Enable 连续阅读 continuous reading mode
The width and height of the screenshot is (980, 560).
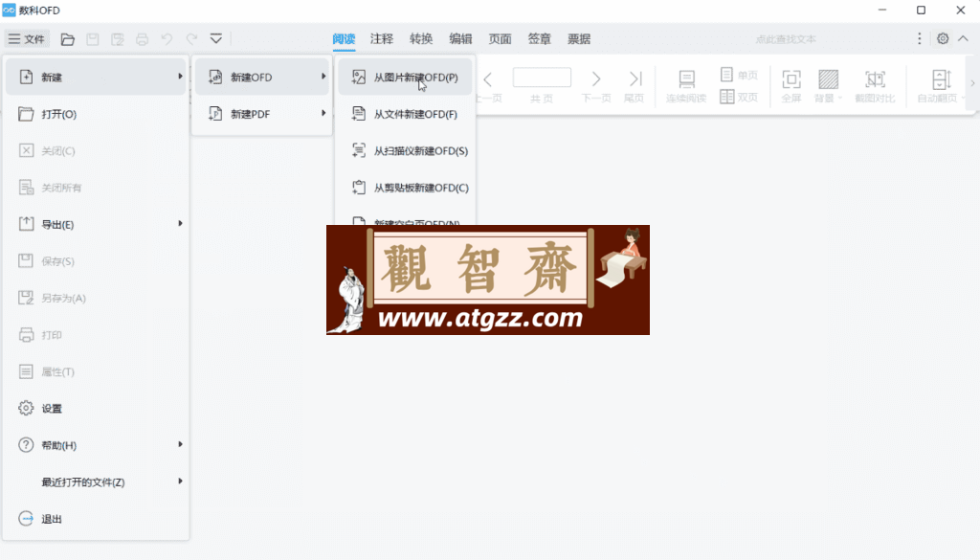pos(686,85)
